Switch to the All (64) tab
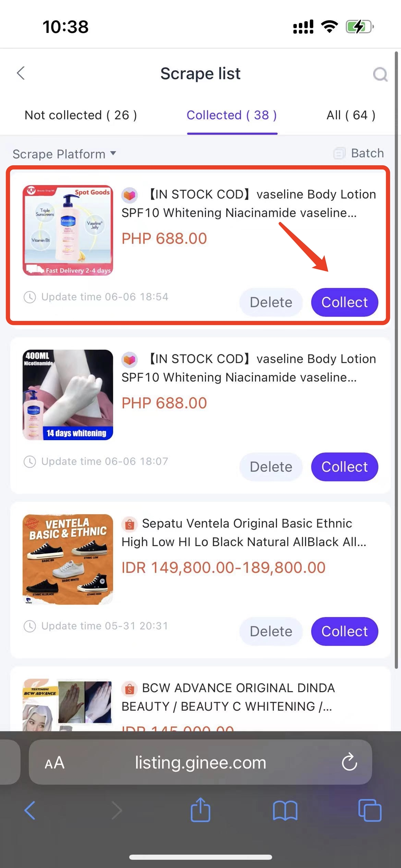This screenshot has height=868, width=401. [x=351, y=115]
